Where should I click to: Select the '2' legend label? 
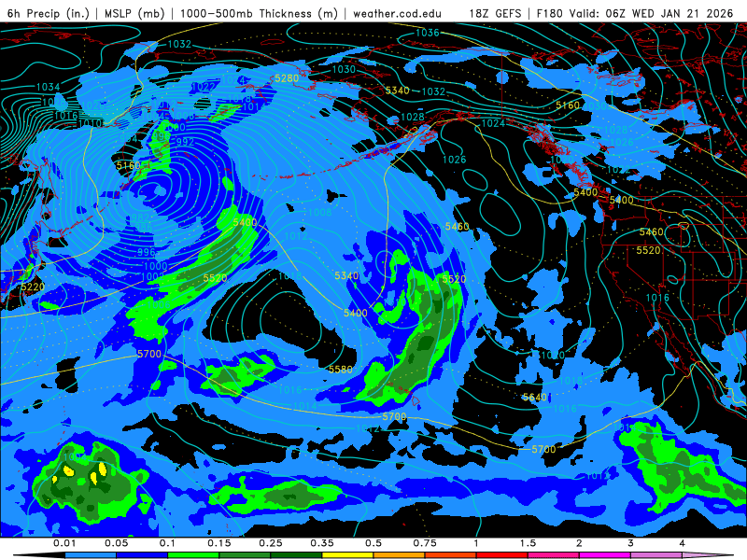(x=579, y=543)
